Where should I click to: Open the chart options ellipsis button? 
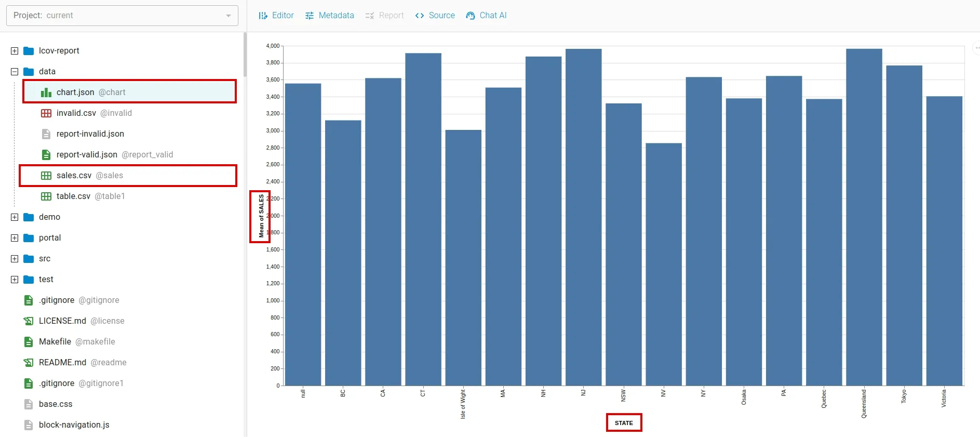click(977, 48)
